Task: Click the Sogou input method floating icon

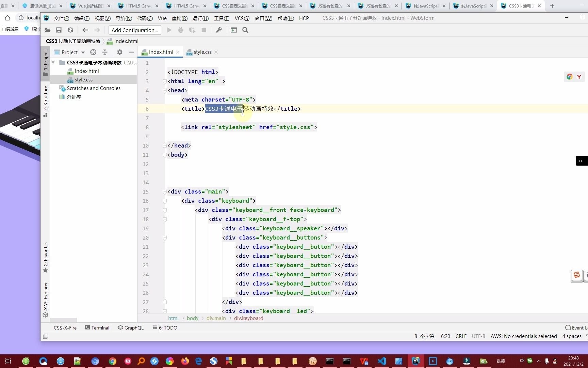Action: click(x=576, y=275)
